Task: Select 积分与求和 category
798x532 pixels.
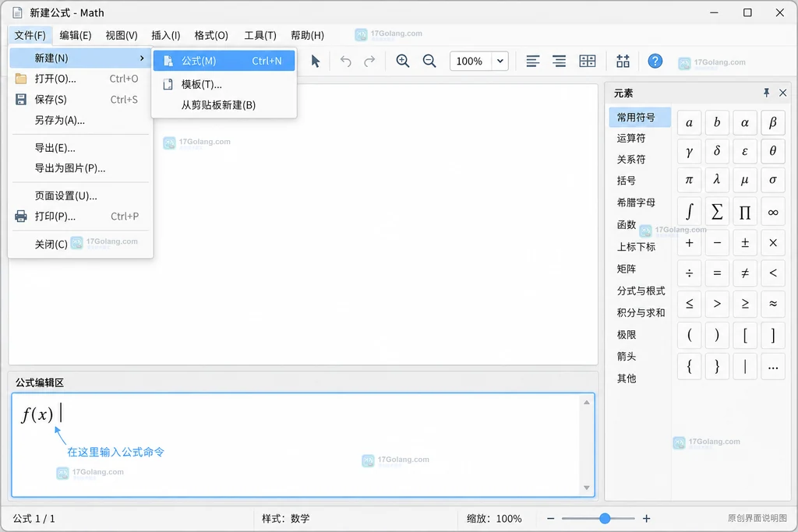Action: (x=640, y=312)
